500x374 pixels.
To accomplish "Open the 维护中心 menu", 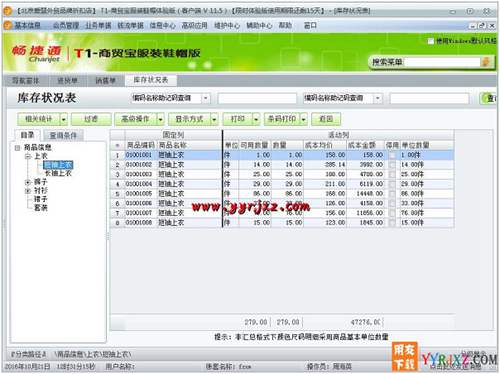I will pos(227,26).
